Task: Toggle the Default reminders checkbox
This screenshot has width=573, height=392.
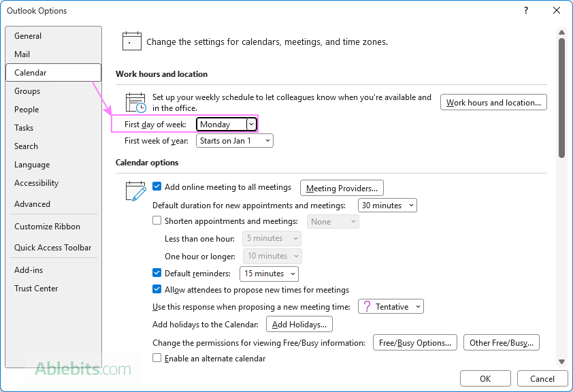Action: coord(157,273)
